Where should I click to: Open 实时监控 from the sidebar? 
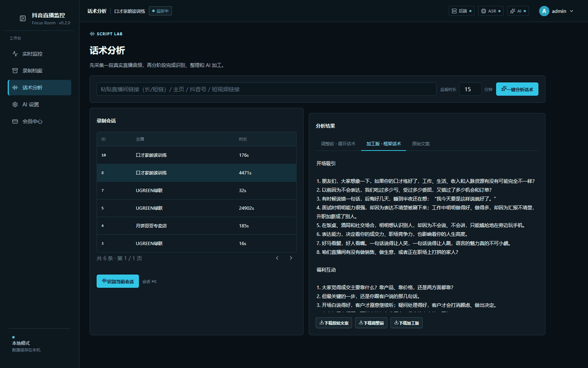pos(39,54)
